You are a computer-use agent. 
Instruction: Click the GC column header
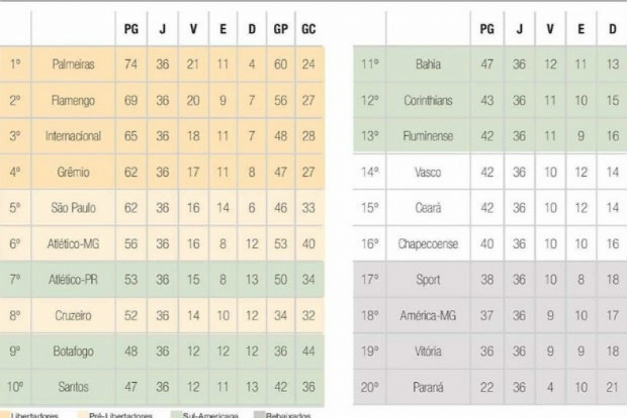tap(309, 29)
